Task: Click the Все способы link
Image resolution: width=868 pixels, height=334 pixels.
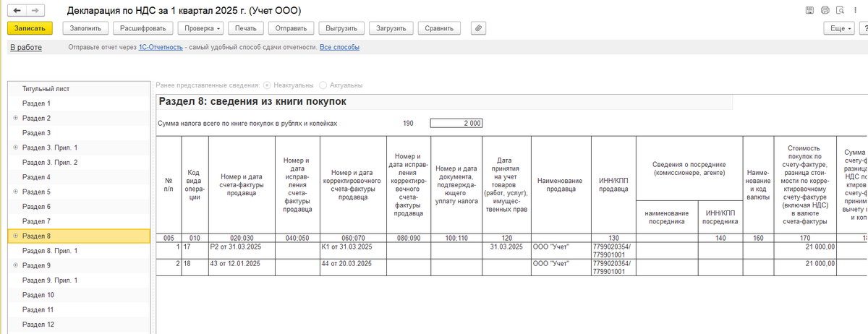Action: (x=339, y=48)
